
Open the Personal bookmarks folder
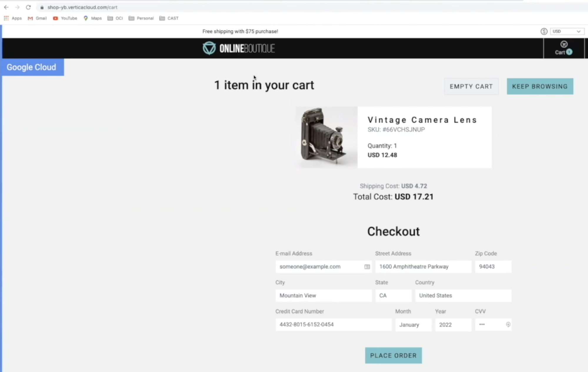(141, 18)
